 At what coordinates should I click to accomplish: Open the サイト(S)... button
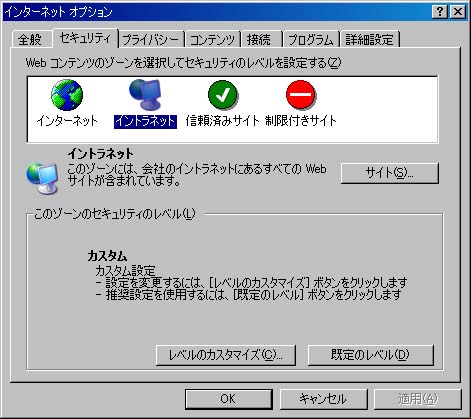click(389, 173)
